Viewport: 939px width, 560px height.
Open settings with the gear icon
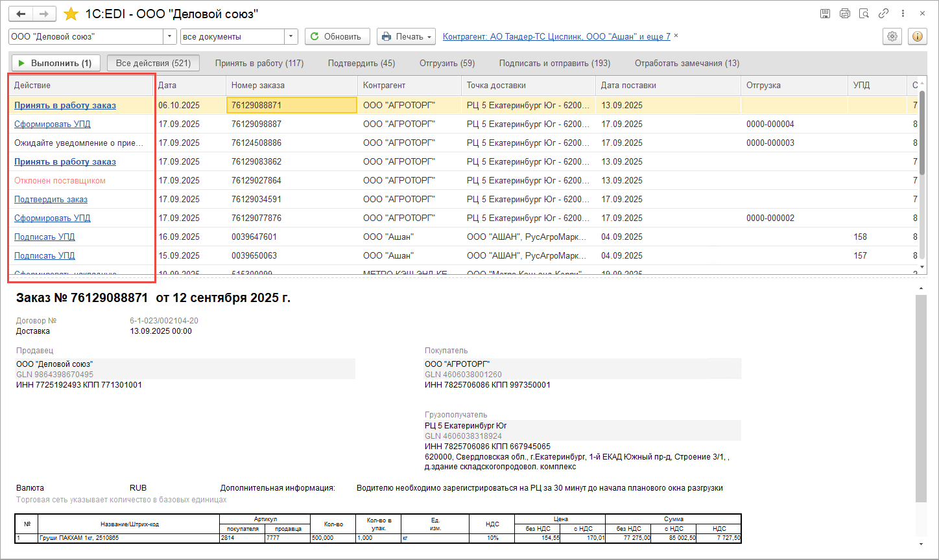point(892,37)
